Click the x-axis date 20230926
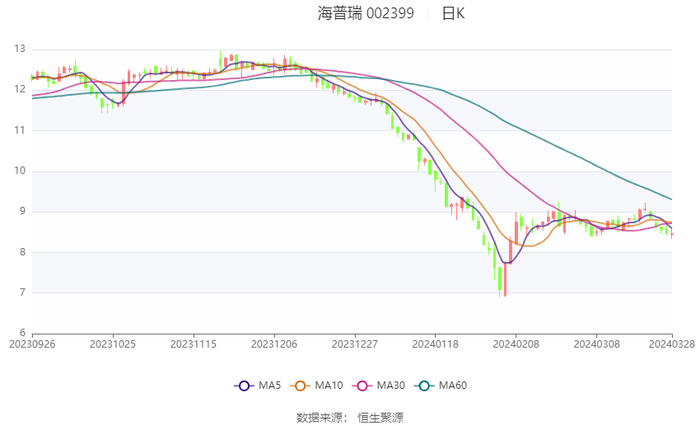 tap(32, 344)
